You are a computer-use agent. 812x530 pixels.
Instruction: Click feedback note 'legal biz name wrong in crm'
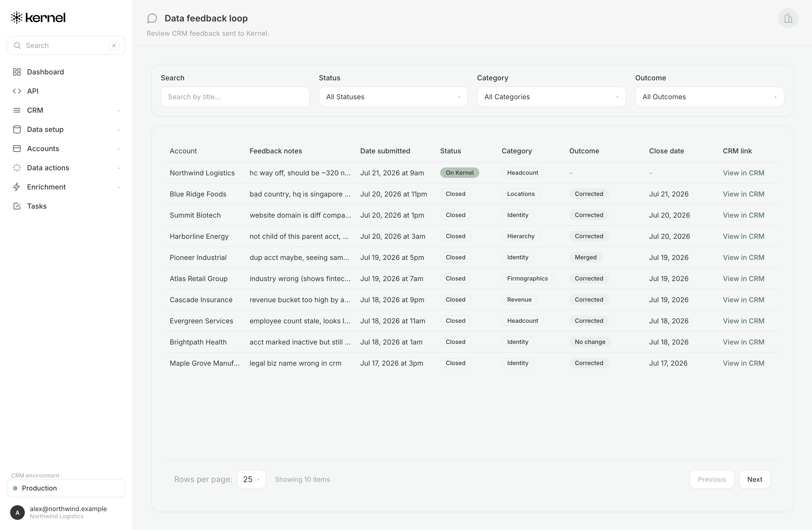295,363
